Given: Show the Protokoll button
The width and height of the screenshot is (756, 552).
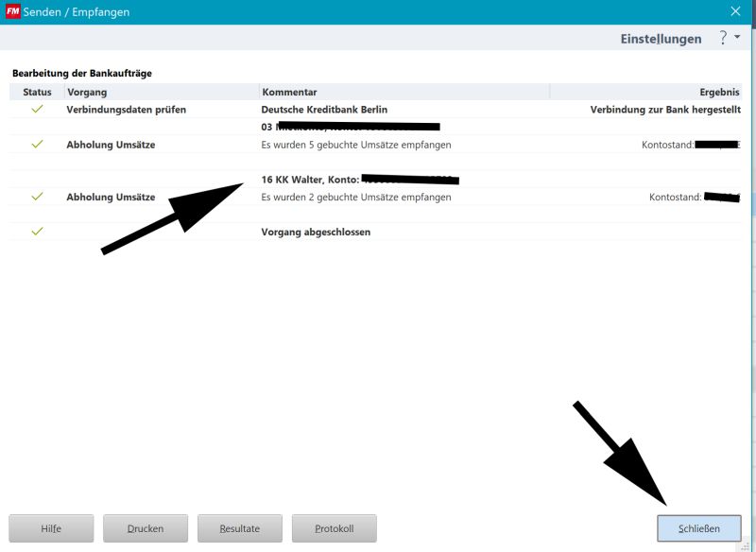Looking at the screenshot, I should point(335,528).
